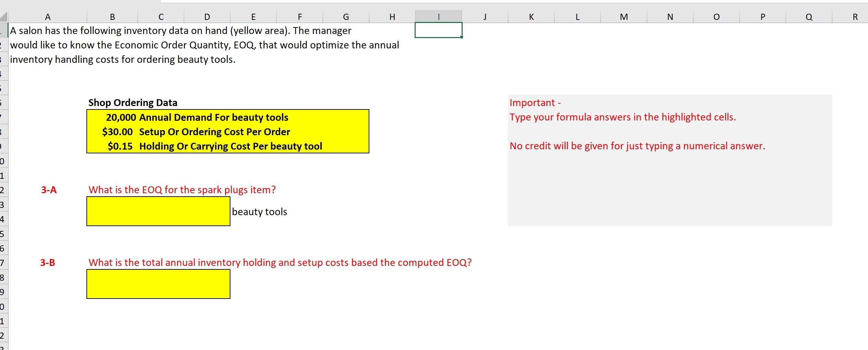Select the yellow answer cell below question 3-B
This screenshot has height=350, width=868.
158,284
